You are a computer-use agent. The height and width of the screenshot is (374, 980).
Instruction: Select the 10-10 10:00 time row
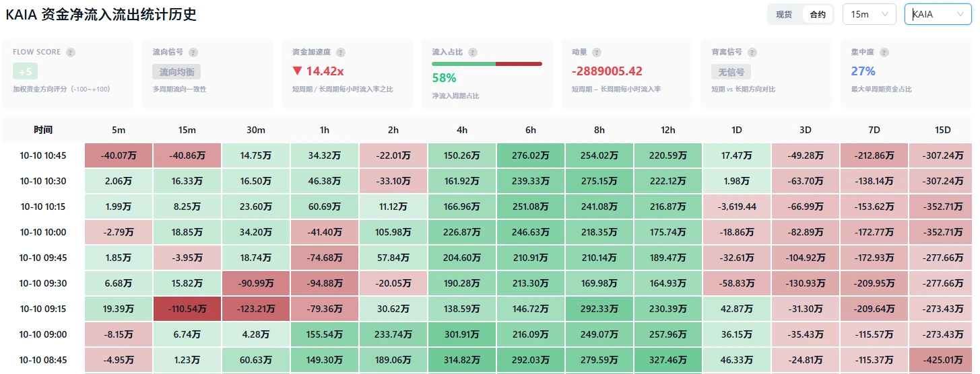point(43,232)
